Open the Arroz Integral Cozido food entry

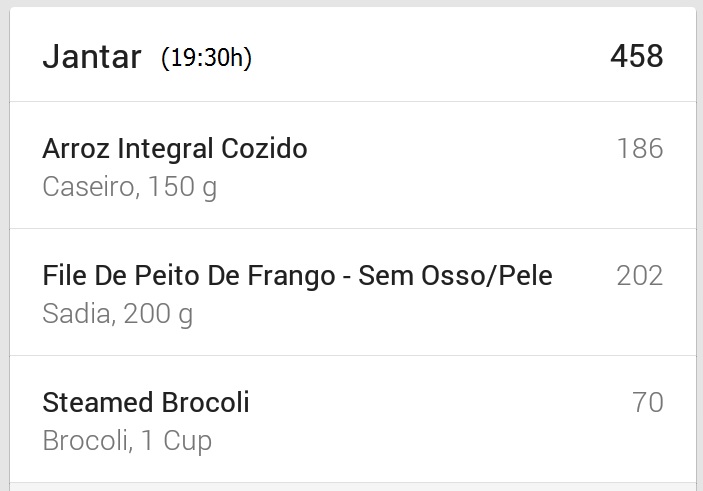coord(353,165)
